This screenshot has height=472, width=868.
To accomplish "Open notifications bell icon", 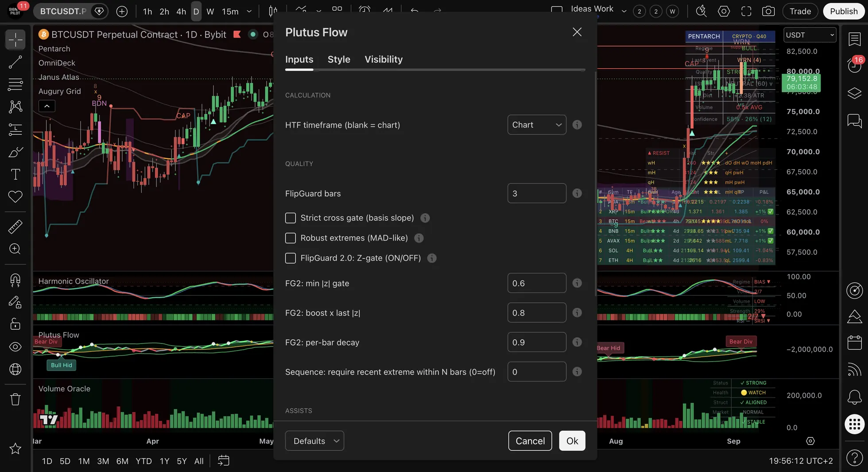I will click(x=855, y=397).
